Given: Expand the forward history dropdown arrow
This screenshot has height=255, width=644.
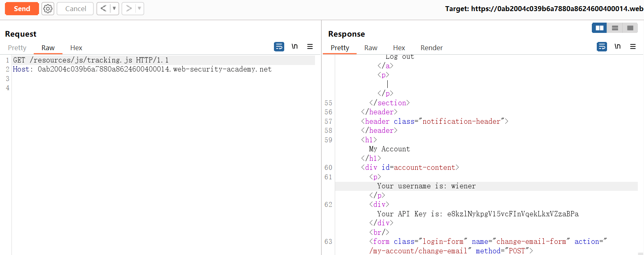Looking at the screenshot, I should click(x=139, y=9).
